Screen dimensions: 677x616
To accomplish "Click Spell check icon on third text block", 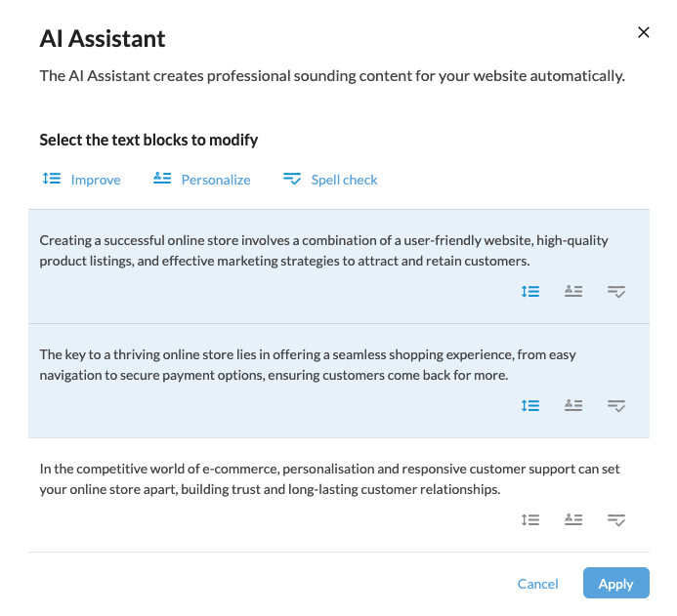I will pyautogui.click(x=616, y=519).
